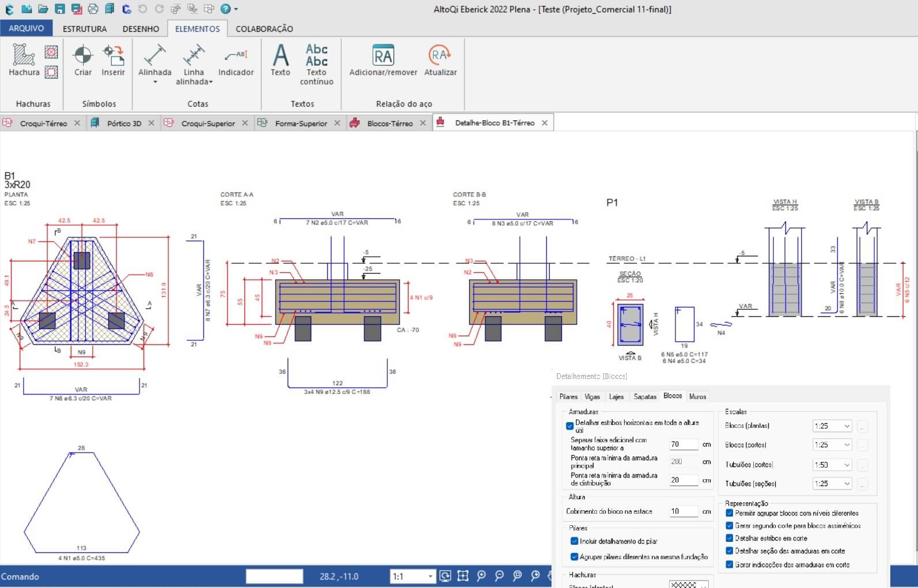Viewport: 918px width, 588px height.
Task: Open the Criar símbolo tool
Action: coord(83,60)
